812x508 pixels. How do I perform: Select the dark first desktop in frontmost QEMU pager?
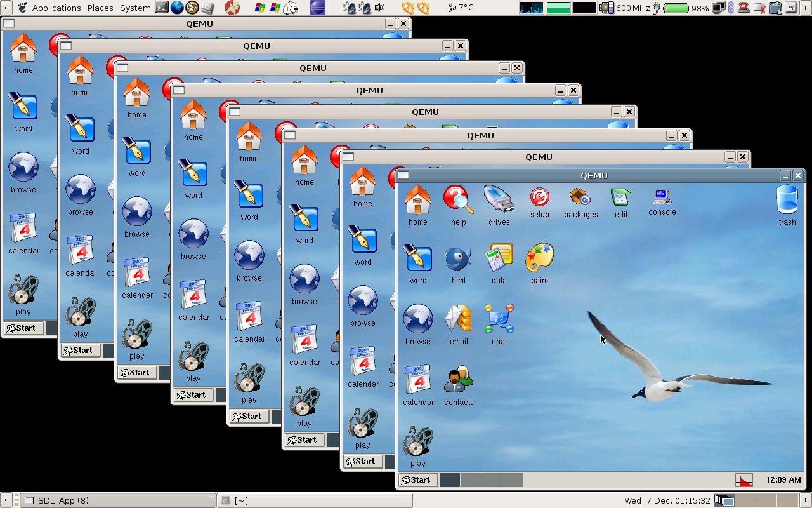click(450, 480)
